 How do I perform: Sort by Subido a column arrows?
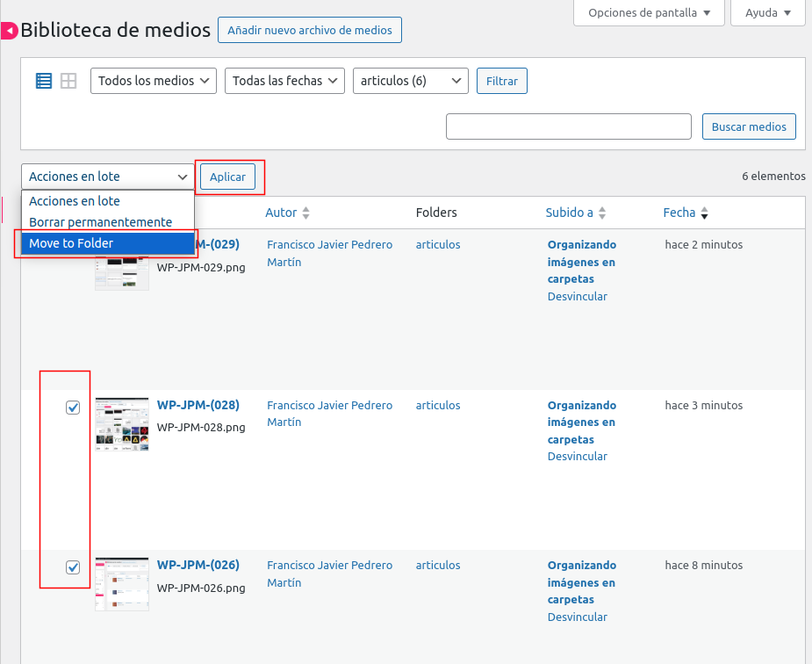point(602,213)
